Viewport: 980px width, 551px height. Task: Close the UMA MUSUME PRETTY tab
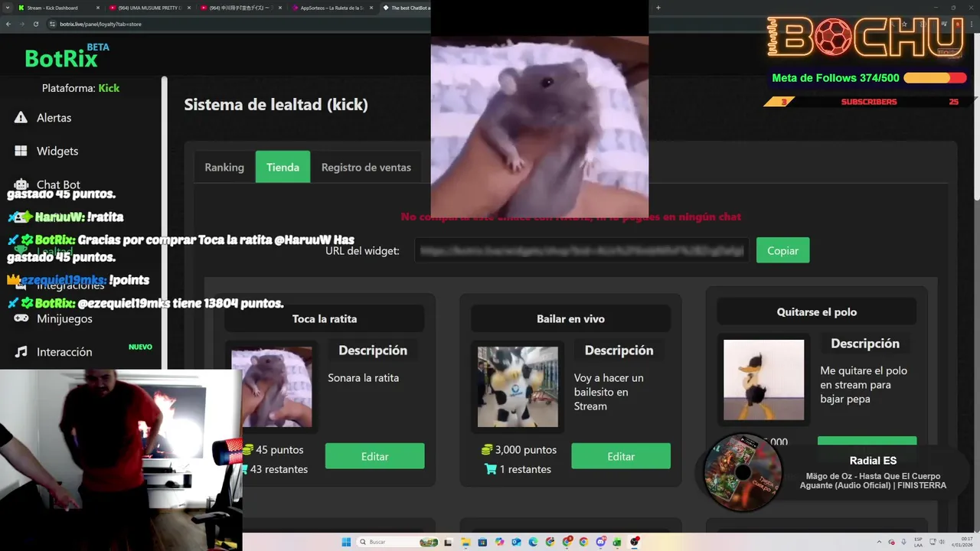[x=188, y=8]
